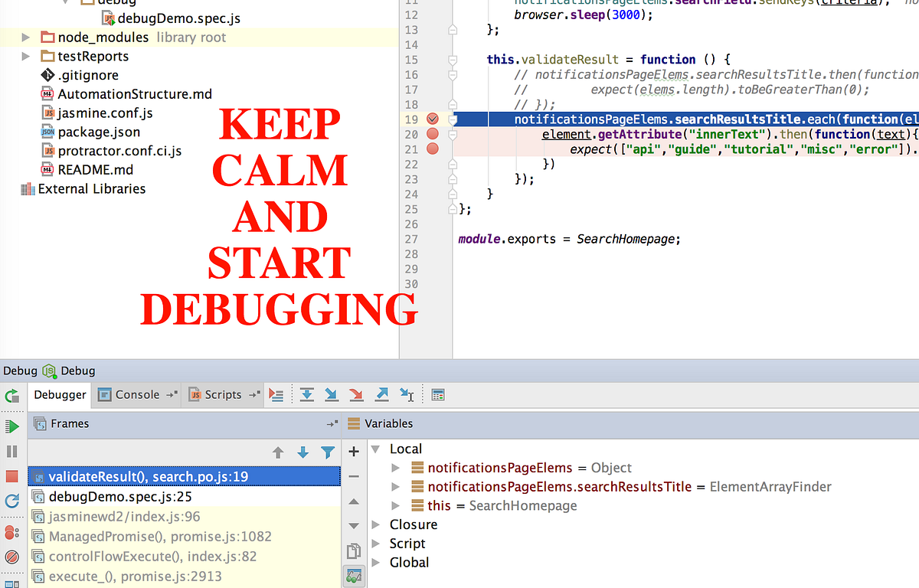Viewport: 919px width, 588px height.
Task: Expand this = SearchHomepage variable
Action: pos(395,506)
